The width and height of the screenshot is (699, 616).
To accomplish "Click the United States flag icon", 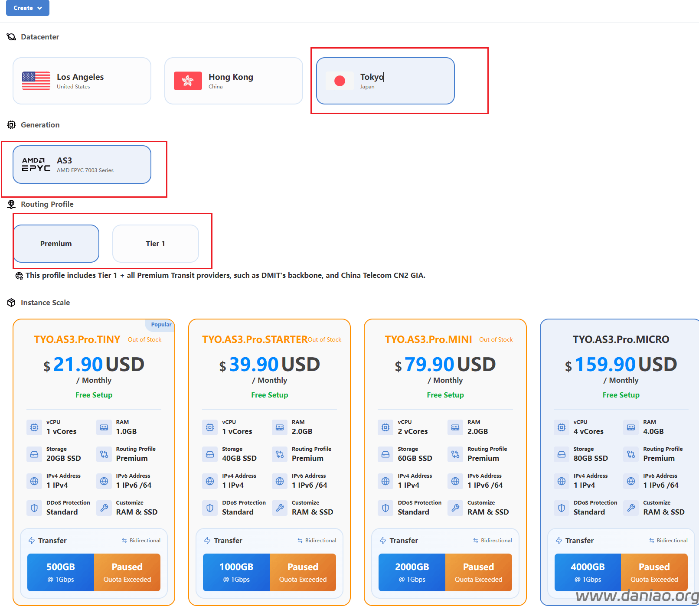I will coord(36,81).
